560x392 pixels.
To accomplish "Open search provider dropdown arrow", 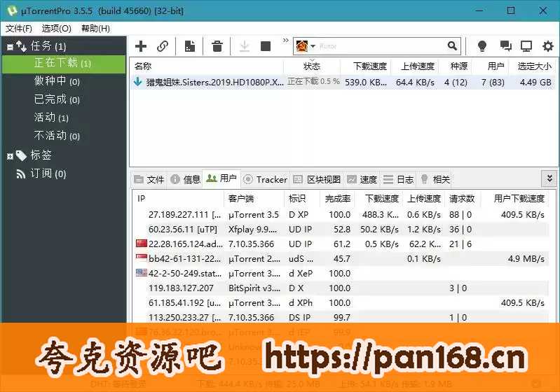I will coord(313,46).
